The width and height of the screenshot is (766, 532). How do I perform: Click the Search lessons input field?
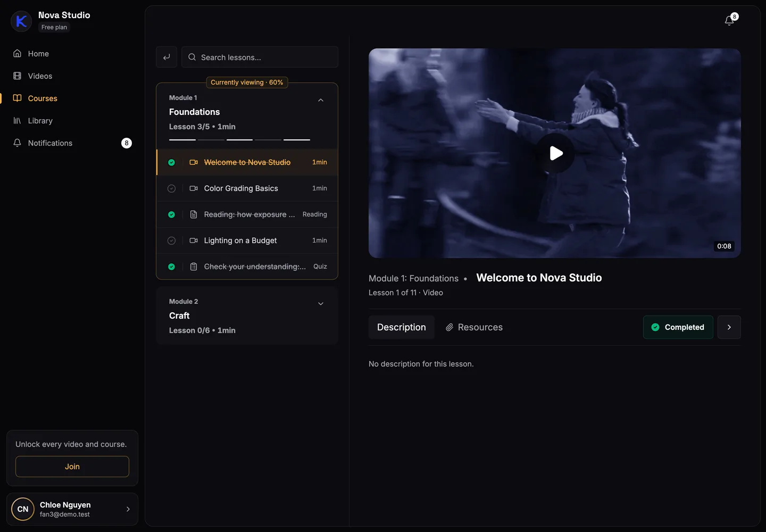(x=260, y=57)
